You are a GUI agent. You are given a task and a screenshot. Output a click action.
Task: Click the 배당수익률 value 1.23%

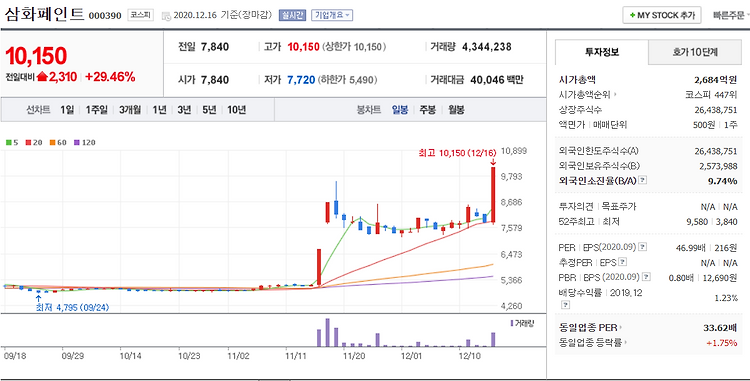(726, 298)
